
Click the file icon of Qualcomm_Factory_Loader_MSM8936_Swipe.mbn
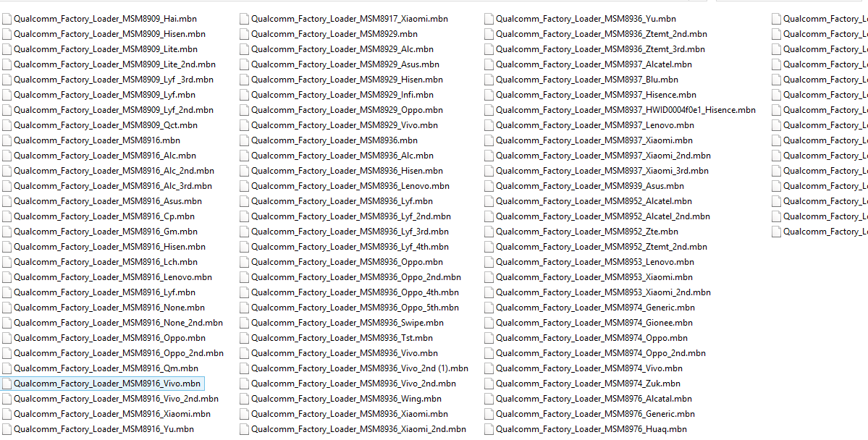tap(244, 322)
